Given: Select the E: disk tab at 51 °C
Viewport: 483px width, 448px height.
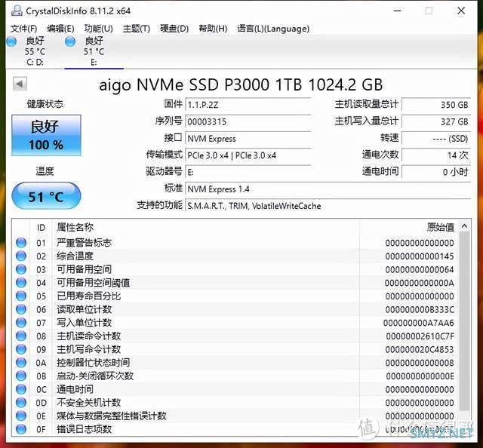Looking at the screenshot, I should coord(94,51).
